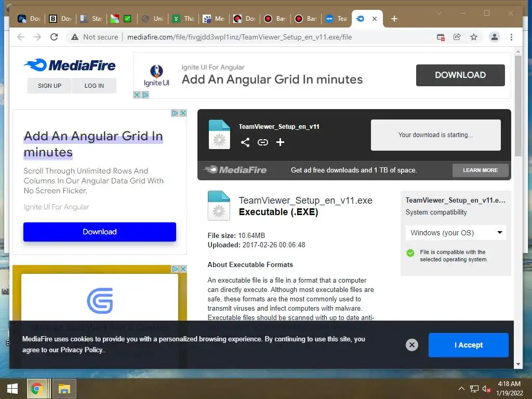Click the gray MediaFire logo in promo bar
532x399 pixels.
pyautogui.click(x=235, y=170)
